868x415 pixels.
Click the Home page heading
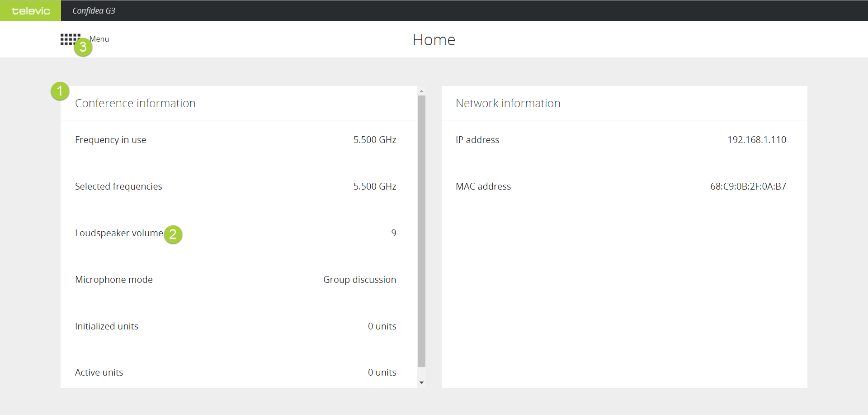pos(434,40)
